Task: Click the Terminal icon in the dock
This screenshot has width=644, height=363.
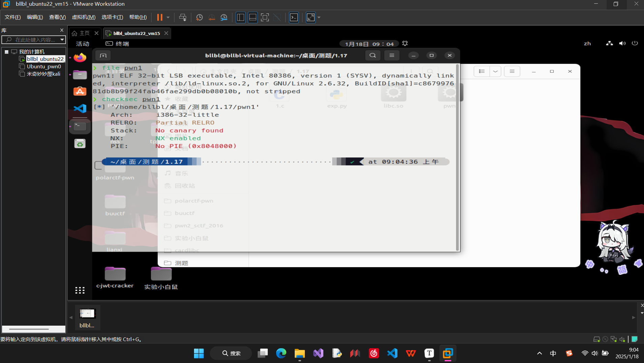Action: pyautogui.click(x=80, y=126)
